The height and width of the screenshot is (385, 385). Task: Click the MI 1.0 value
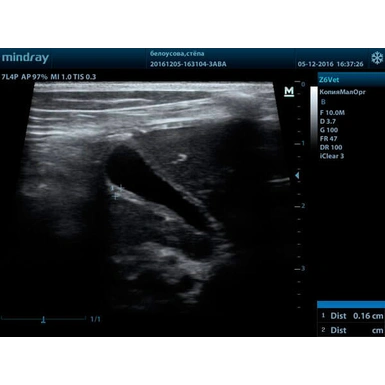click(x=61, y=77)
